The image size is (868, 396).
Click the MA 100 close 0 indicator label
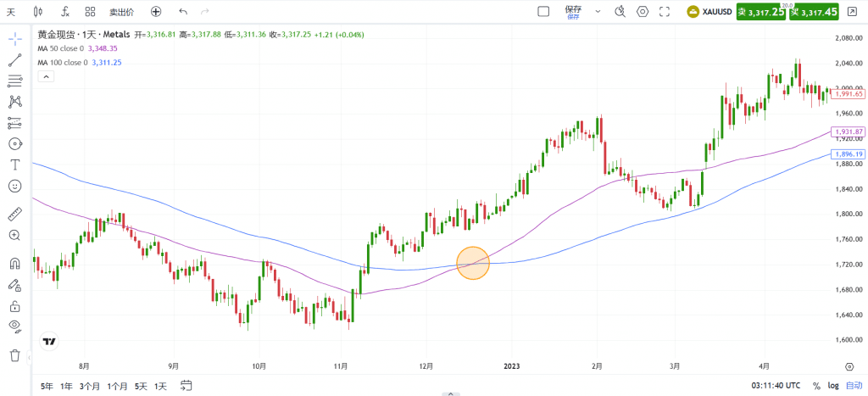(x=63, y=63)
